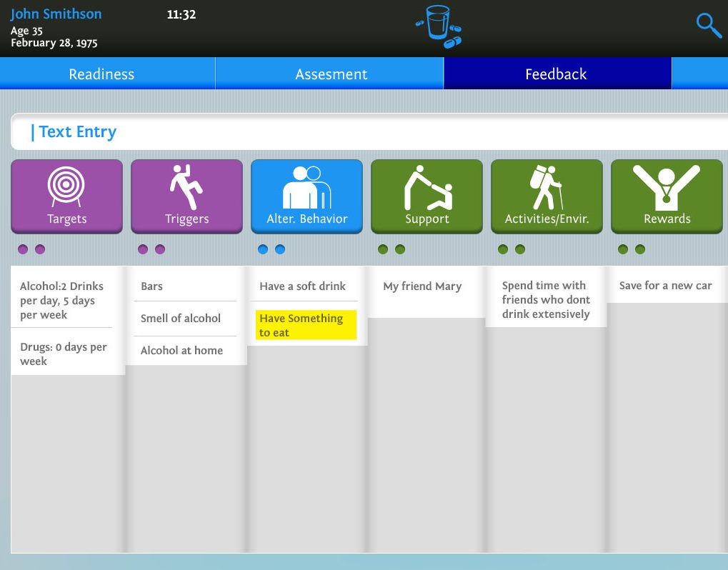Click the John Smithson patient name
The width and height of the screenshot is (728, 570).
56,14
